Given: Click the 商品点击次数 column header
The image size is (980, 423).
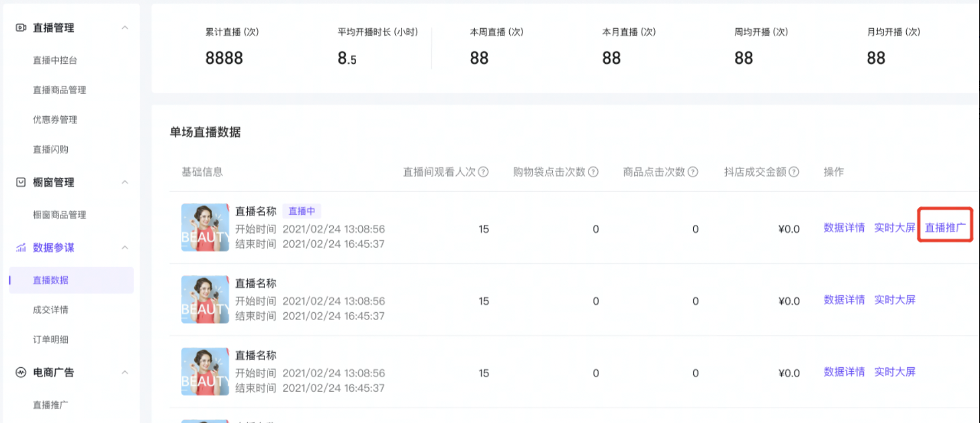Looking at the screenshot, I should pyautogui.click(x=654, y=172).
